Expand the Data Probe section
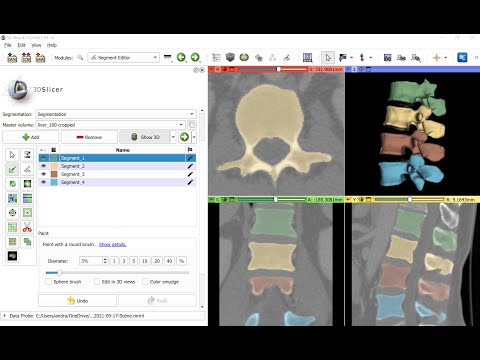This screenshot has height=360, width=480. (5, 316)
